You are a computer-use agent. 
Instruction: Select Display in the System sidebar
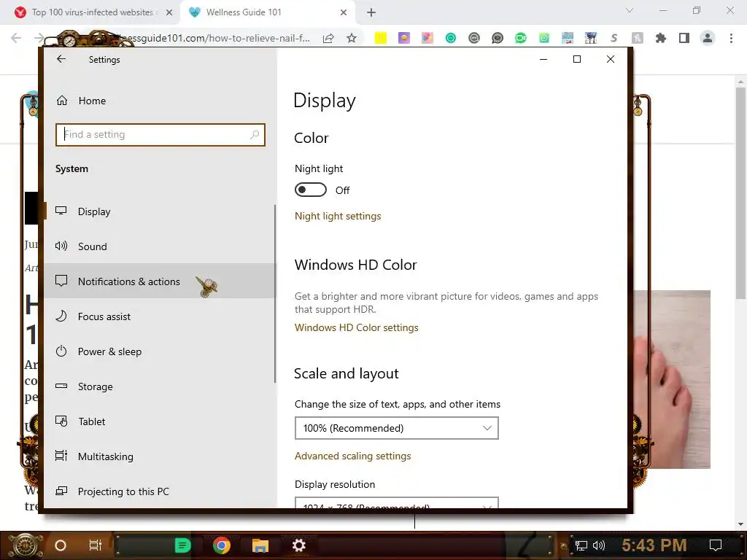[x=160, y=211]
